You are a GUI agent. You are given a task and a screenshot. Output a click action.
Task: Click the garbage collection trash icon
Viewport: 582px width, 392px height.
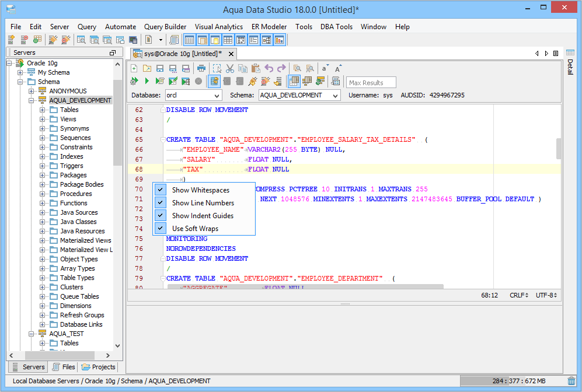571,381
